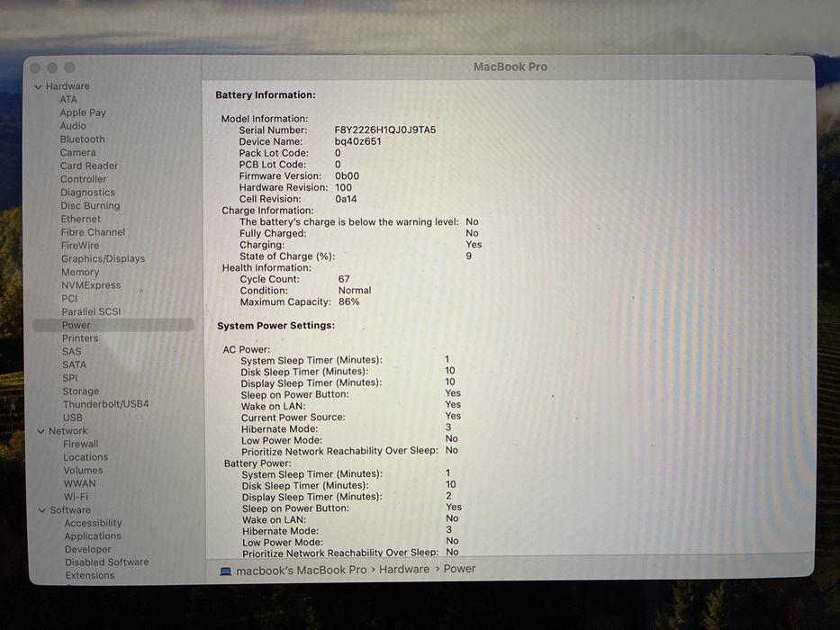Click the Battery Information heading
The width and height of the screenshot is (840, 630).
[266, 95]
